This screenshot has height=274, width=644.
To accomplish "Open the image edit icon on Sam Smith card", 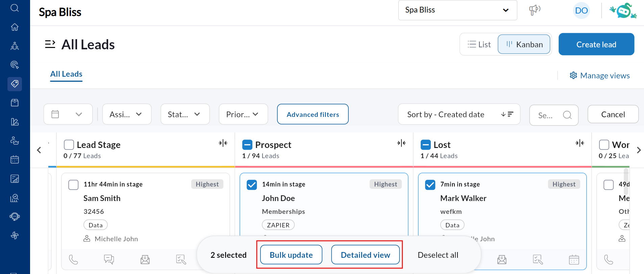I will [x=181, y=259].
